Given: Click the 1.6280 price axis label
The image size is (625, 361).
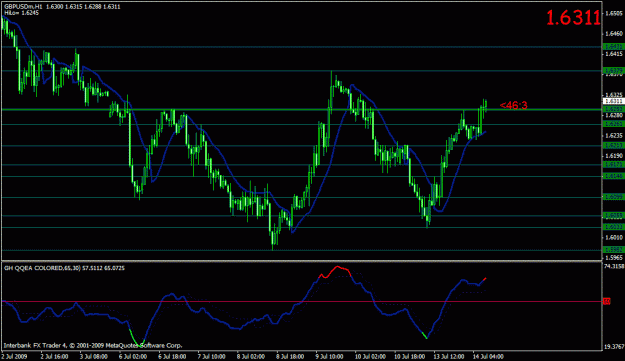Looking at the screenshot, I should (x=614, y=116).
